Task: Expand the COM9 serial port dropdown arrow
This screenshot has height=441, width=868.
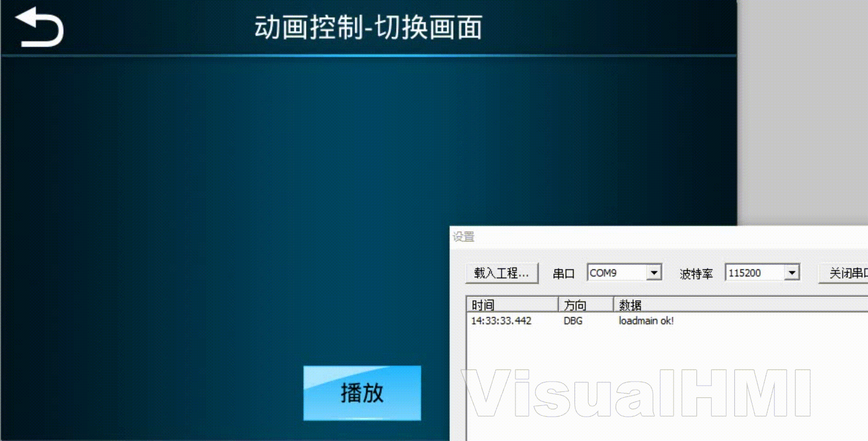Action: pos(654,272)
